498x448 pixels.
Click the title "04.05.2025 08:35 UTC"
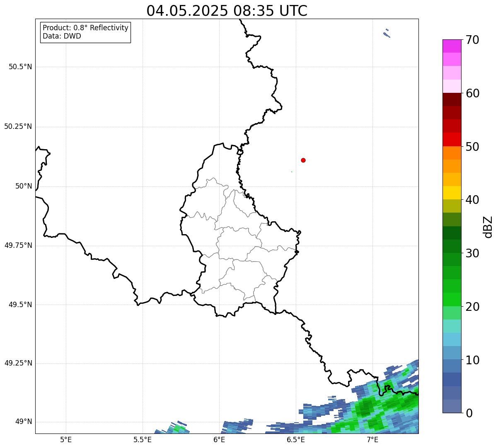coord(227,11)
